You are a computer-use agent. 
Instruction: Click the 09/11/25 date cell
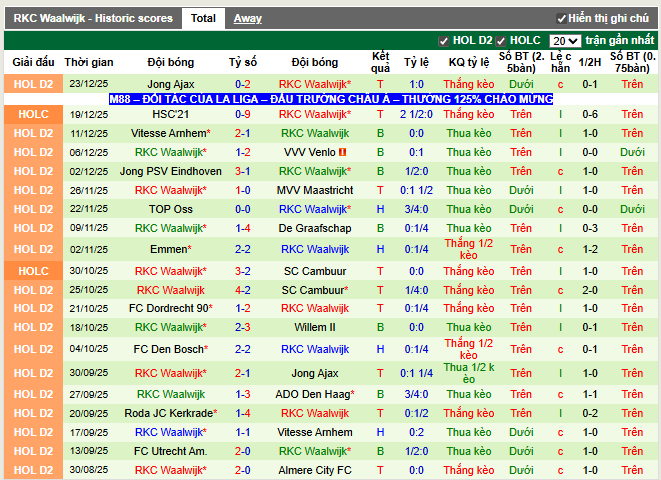89,228
